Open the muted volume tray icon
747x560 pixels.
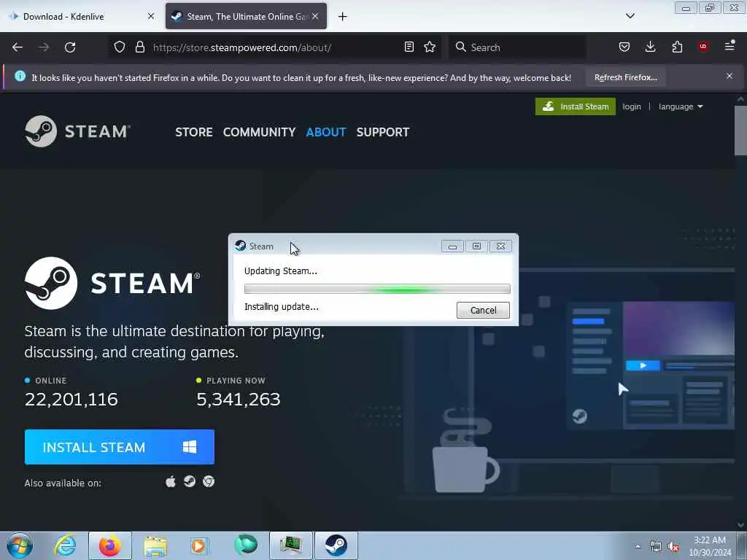[x=673, y=547]
